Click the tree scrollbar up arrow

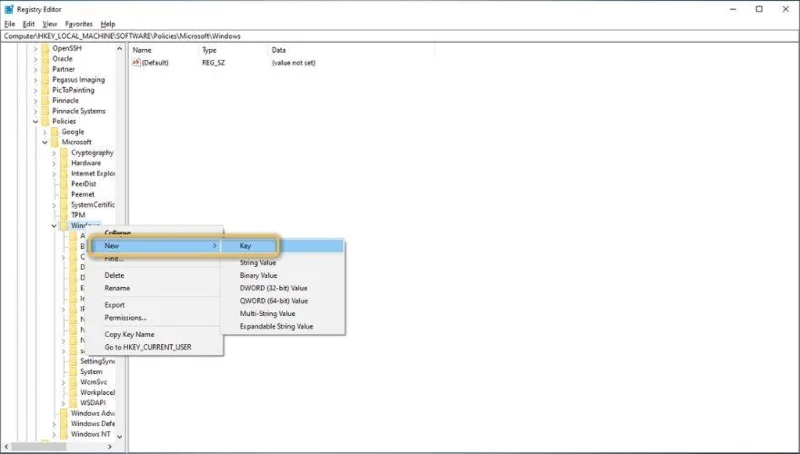pos(119,48)
